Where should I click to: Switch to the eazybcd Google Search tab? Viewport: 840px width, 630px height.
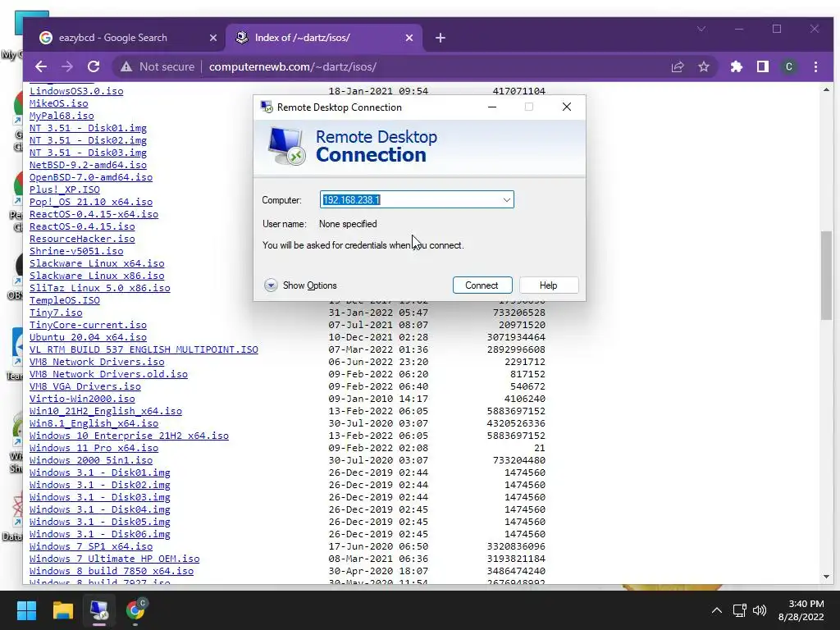coord(112,38)
